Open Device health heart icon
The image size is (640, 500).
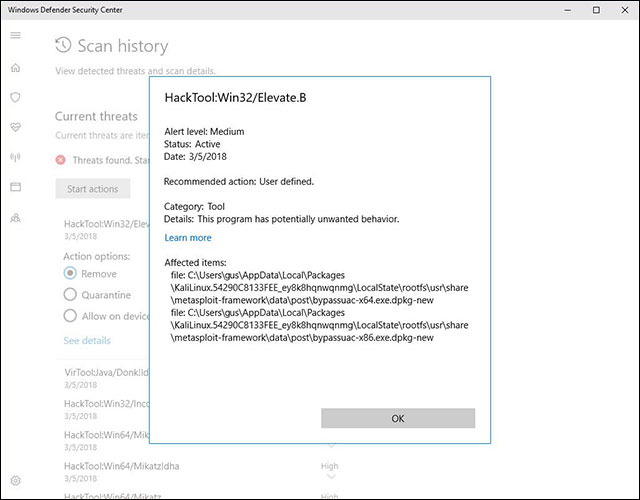(16, 127)
